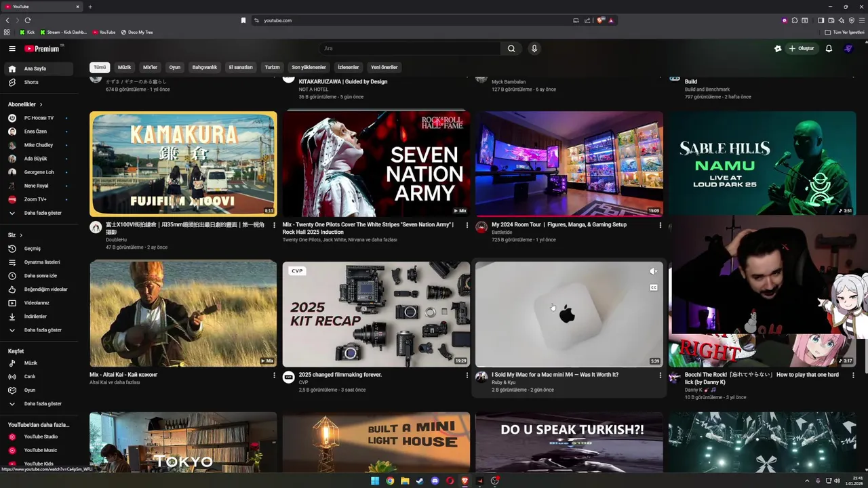This screenshot has height=488, width=868.
Task: Open Canlı live under Keşfet
Action: tap(39, 377)
